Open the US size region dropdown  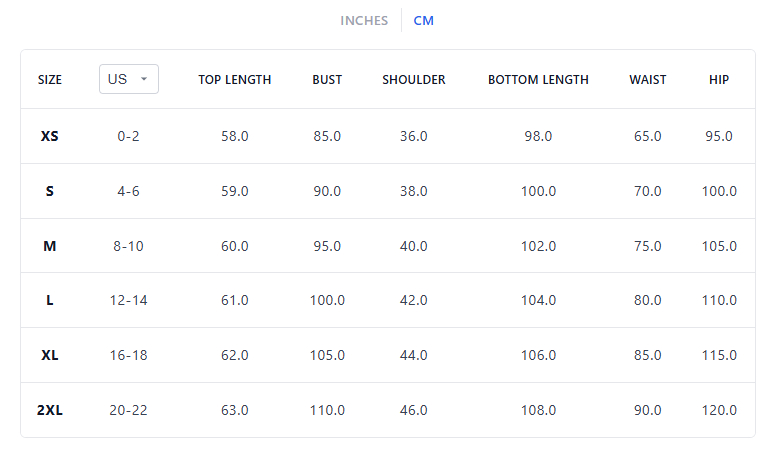(x=128, y=79)
